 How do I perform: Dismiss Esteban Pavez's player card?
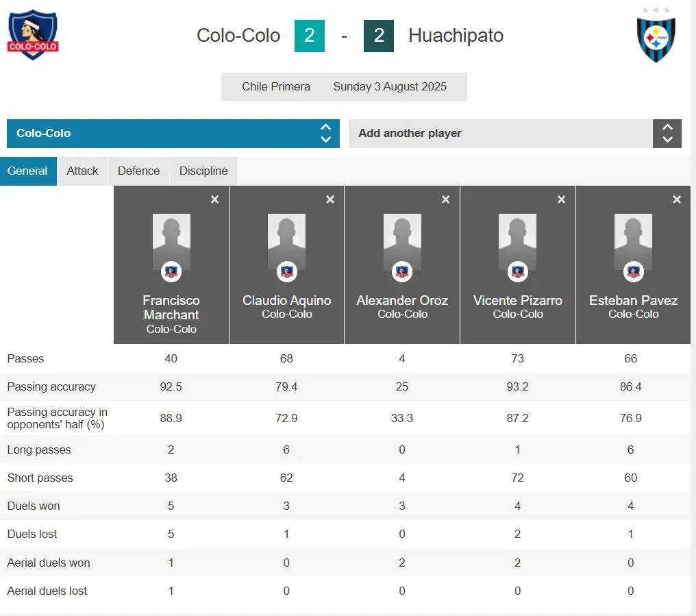coord(677,199)
